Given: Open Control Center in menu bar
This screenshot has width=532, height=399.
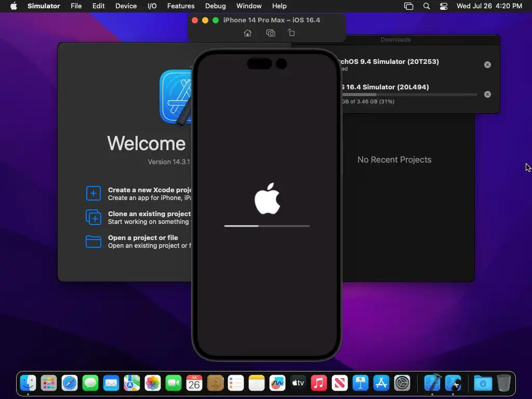Looking at the screenshot, I should 444,6.
